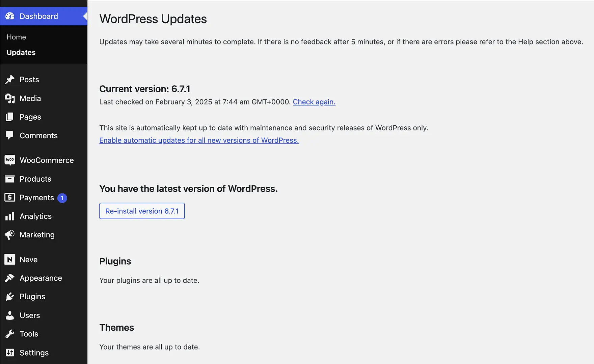Select the Posts pushpin icon
Screen dimensions: 594x364
(x=10, y=80)
